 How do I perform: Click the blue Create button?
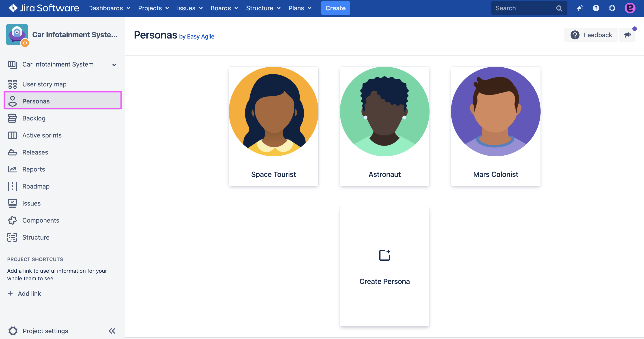coord(335,8)
